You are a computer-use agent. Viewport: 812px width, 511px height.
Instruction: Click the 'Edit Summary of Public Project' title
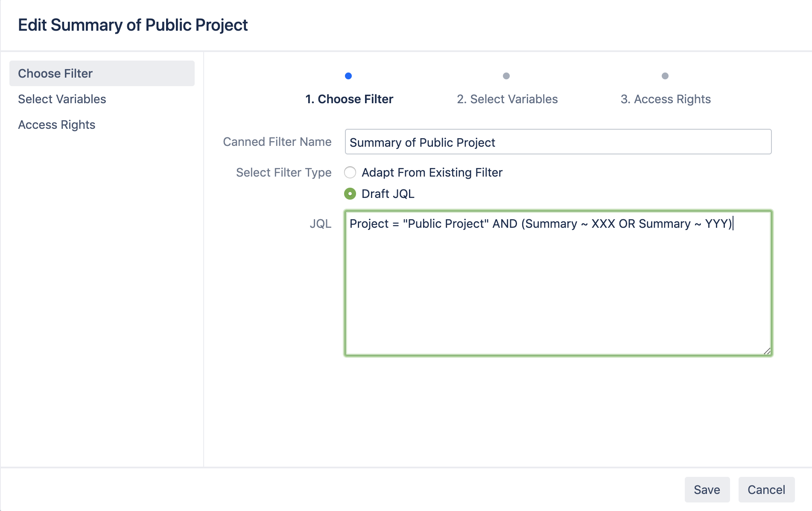133,25
